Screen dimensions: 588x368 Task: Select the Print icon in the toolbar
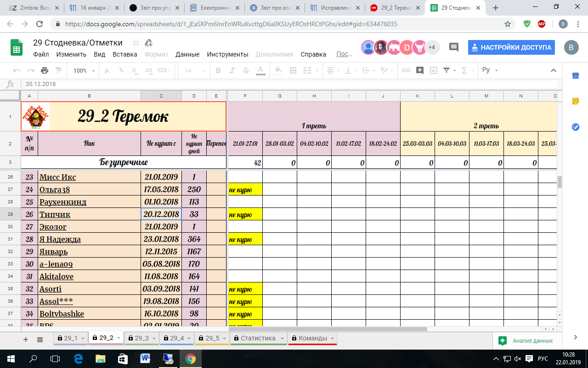coord(45,70)
